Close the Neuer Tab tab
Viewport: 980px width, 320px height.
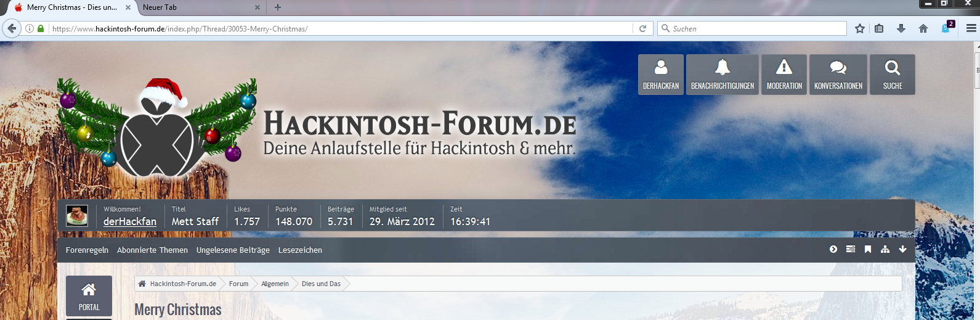(x=257, y=7)
